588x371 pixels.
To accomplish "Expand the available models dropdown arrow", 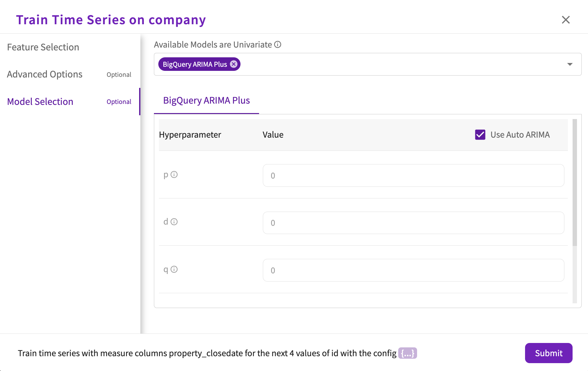I will pyautogui.click(x=570, y=64).
